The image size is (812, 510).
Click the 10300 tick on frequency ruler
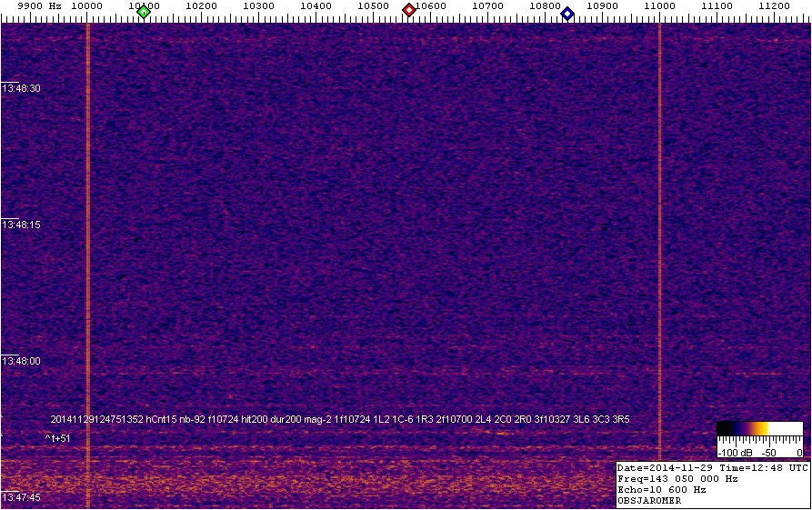point(258,6)
